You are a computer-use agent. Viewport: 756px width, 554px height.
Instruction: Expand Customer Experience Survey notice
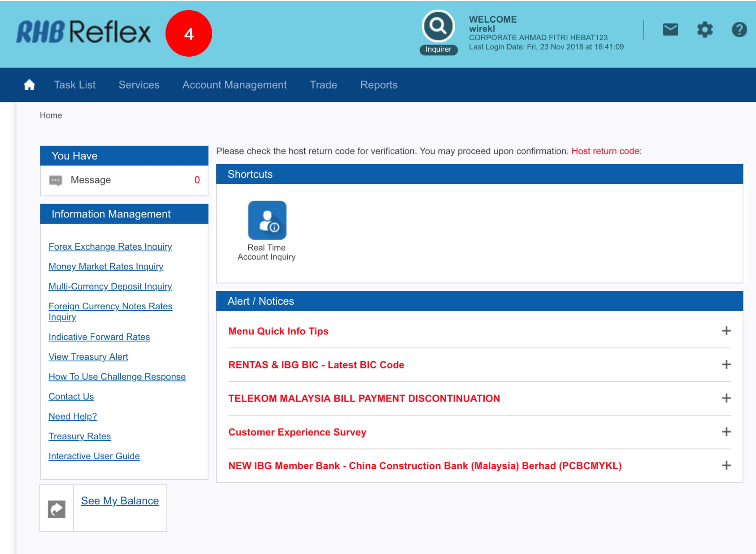tap(726, 432)
